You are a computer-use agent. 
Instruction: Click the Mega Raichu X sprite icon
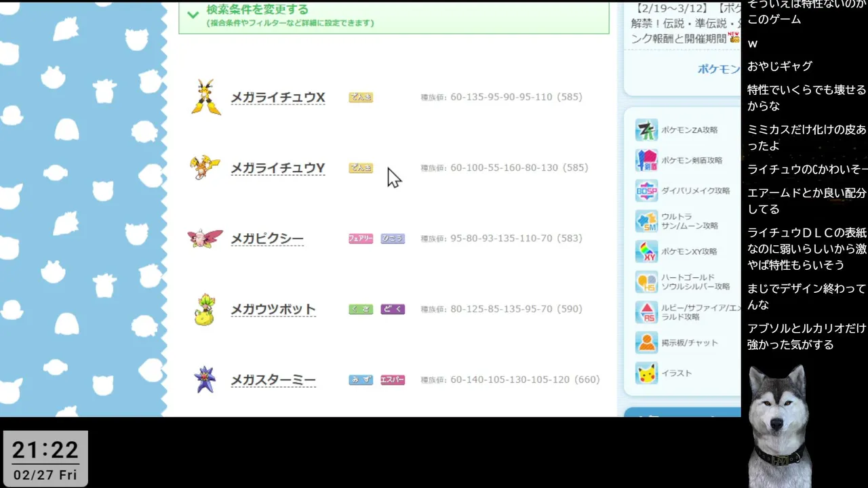[x=205, y=97]
